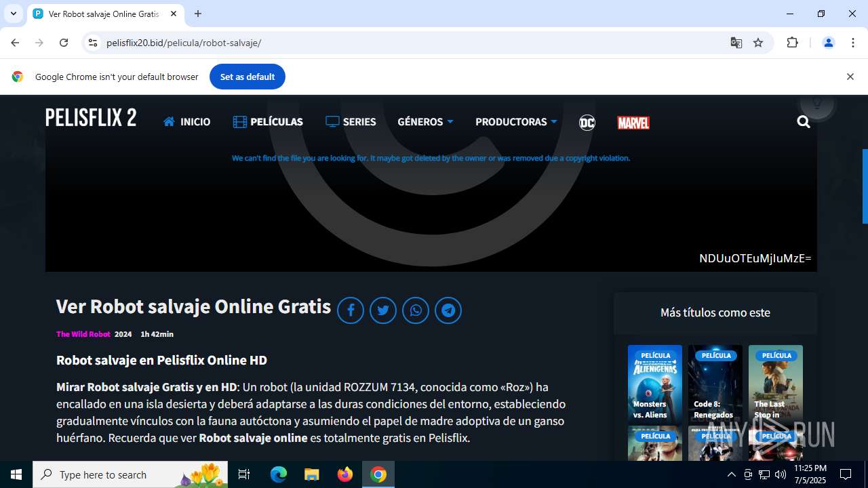Click the taskbar search box
Screen dimensions: 868x488
[131, 474]
